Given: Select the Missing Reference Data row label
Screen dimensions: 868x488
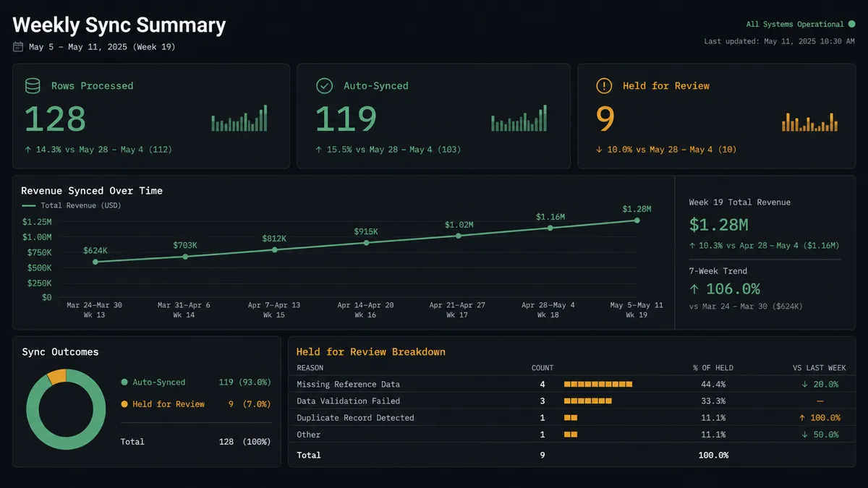Looking at the screenshot, I should 348,385.
